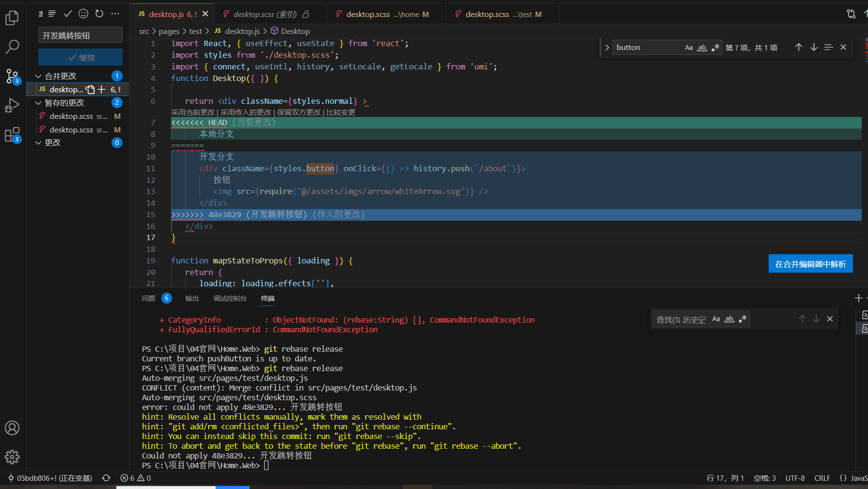Viewport: 868px width, 489px height.
Task: Toggle match whole word in editor find widget
Action: click(x=702, y=47)
